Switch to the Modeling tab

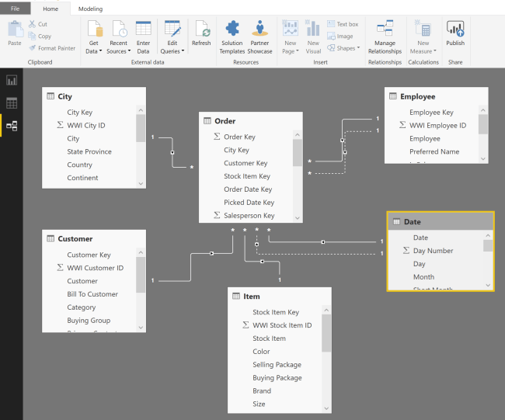[90, 9]
